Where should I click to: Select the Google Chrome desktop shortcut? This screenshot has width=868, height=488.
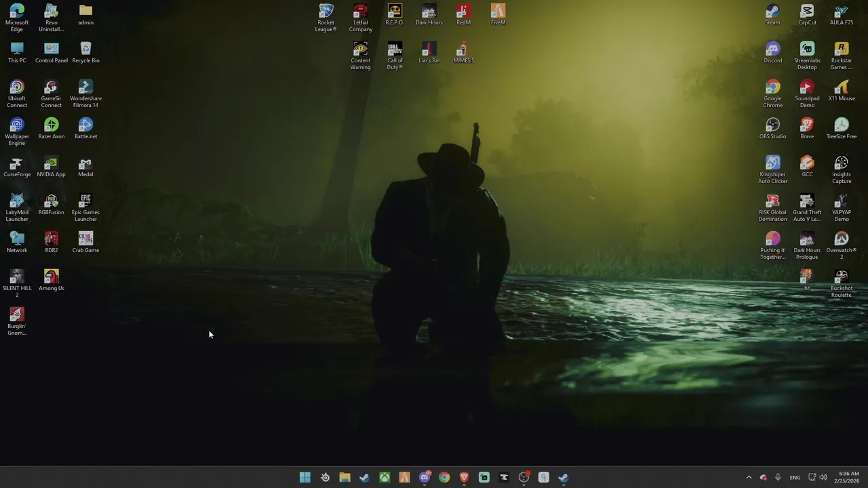click(x=772, y=94)
